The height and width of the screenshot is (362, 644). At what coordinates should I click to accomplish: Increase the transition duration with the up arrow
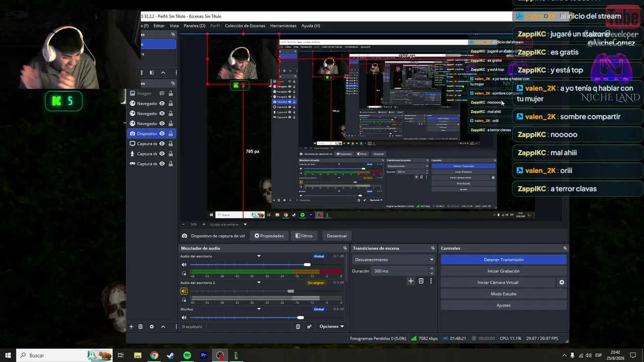(432, 269)
